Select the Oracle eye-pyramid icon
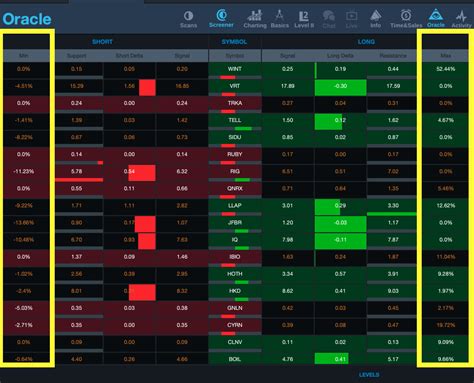This screenshot has height=383, width=474. click(x=436, y=19)
